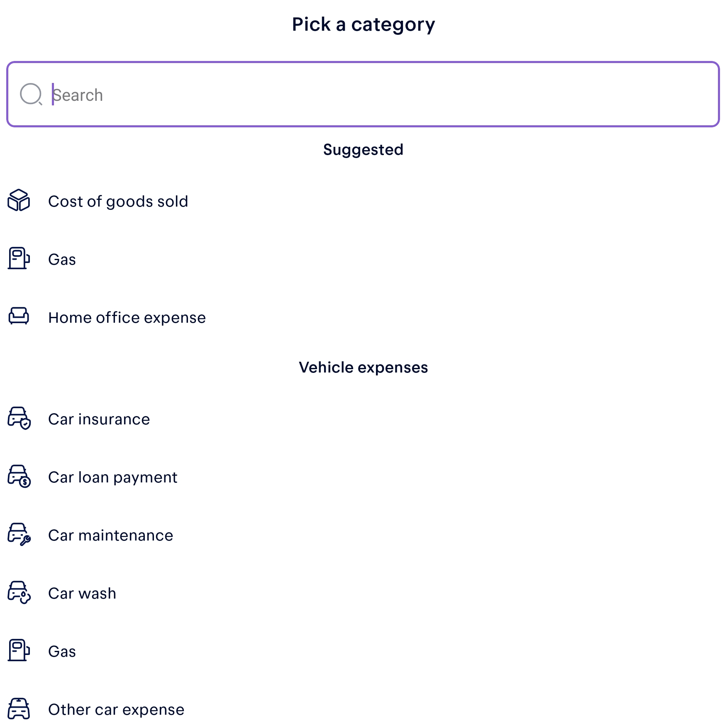Select Car maintenance category
The image size is (725, 728).
click(110, 536)
